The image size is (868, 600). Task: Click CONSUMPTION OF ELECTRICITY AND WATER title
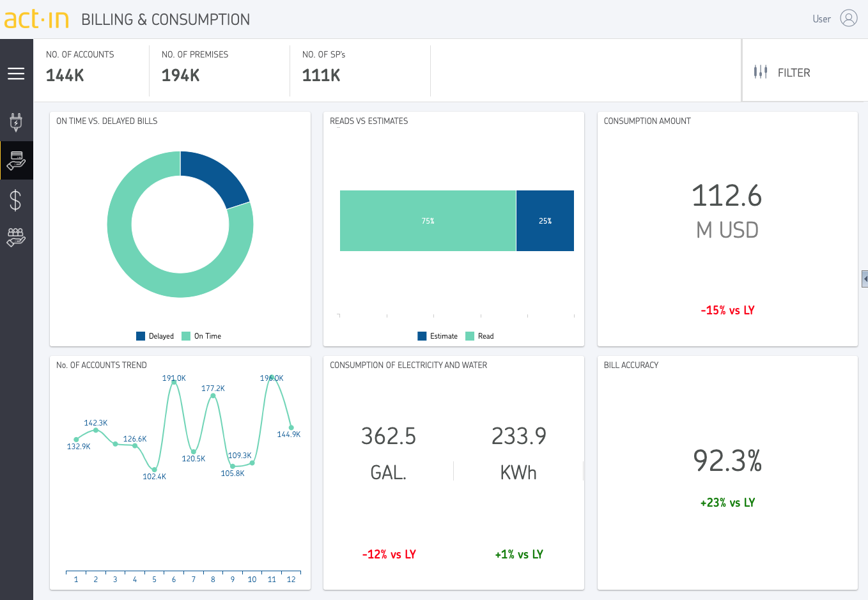pyautogui.click(x=408, y=365)
